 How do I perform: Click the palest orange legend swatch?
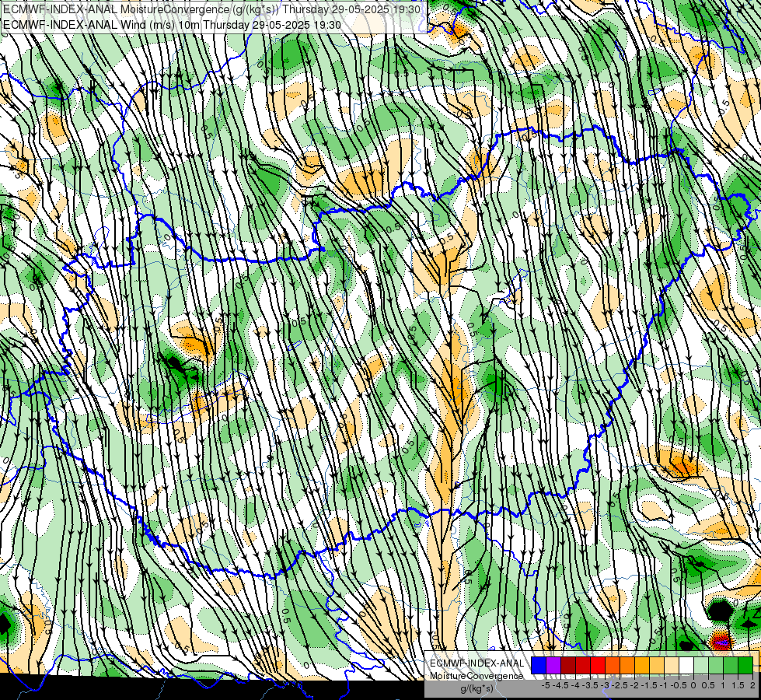click(x=672, y=666)
